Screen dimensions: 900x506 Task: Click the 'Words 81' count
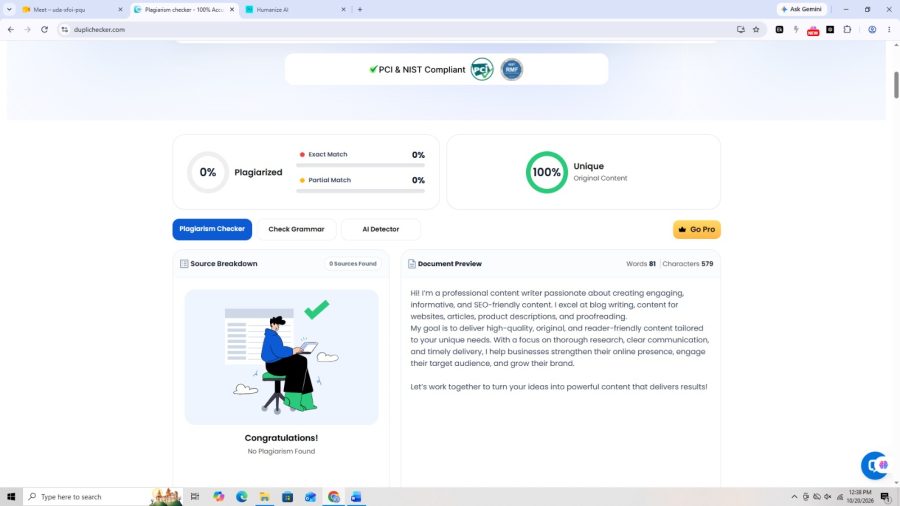pos(641,264)
